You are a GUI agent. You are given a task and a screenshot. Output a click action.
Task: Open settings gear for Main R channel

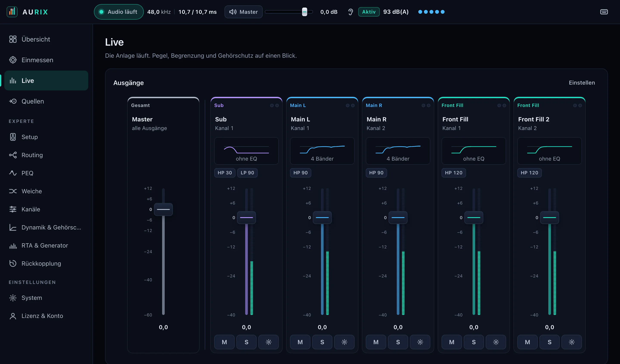(420, 342)
